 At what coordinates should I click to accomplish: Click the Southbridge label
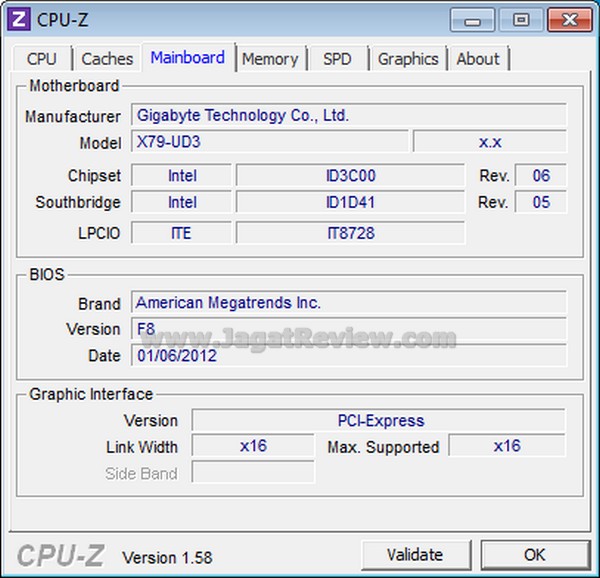[x=78, y=202]
